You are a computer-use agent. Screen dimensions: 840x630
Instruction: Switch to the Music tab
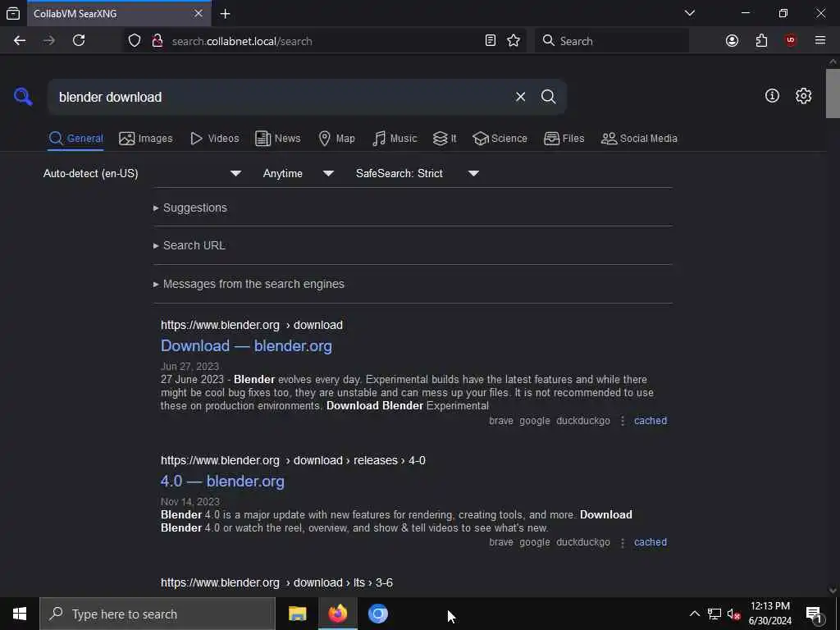tap(395, 139)
